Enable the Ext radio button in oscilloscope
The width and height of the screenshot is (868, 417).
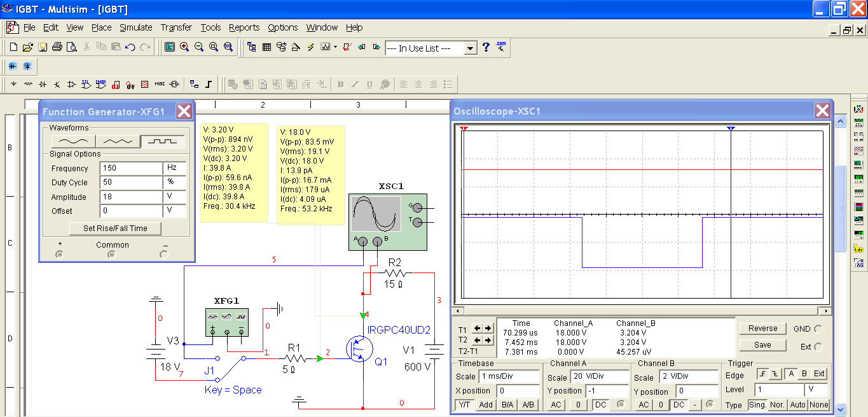coord(818,347)
